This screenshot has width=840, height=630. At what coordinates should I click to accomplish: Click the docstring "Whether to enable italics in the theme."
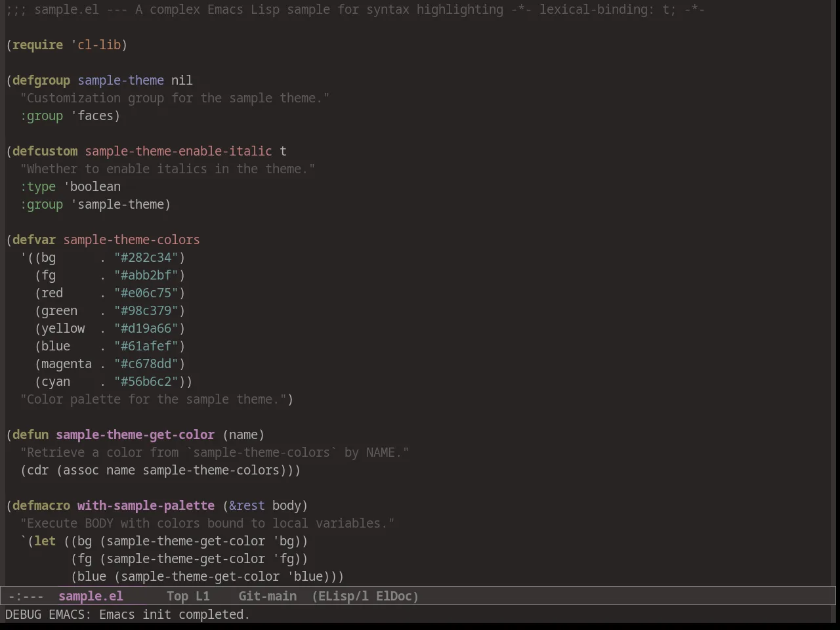(x=167, y=169)
